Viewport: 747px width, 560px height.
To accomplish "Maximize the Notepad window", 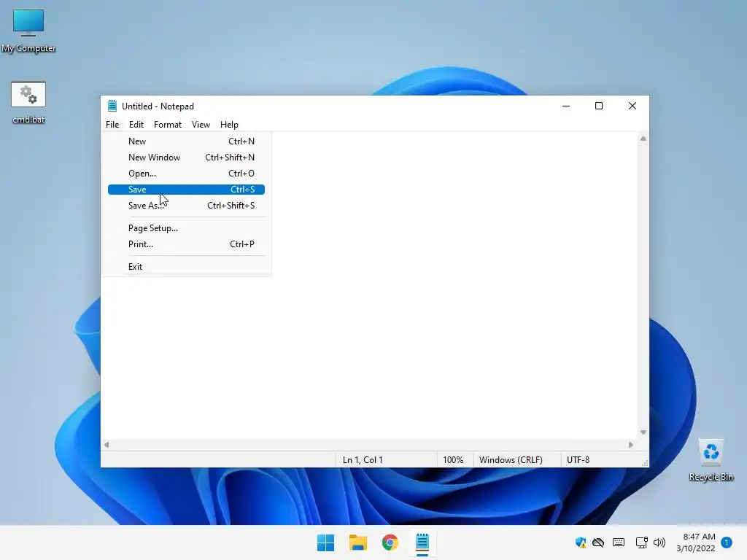I will 599,106.
